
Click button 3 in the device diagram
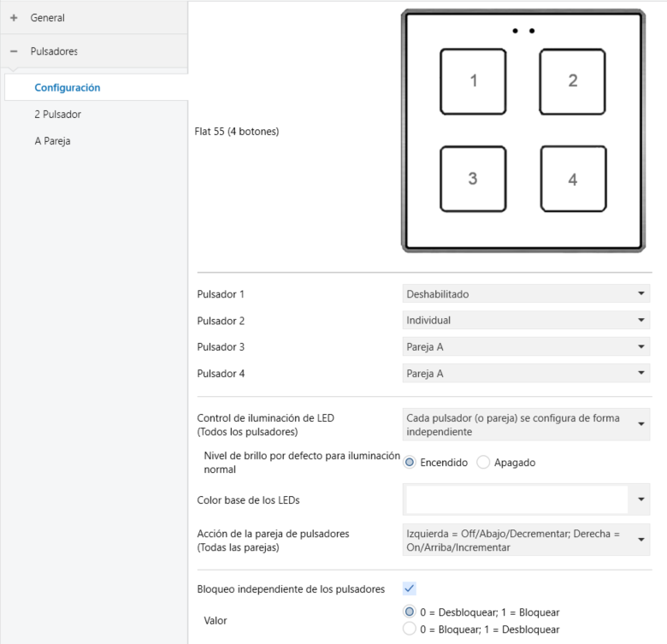[473, 179]
